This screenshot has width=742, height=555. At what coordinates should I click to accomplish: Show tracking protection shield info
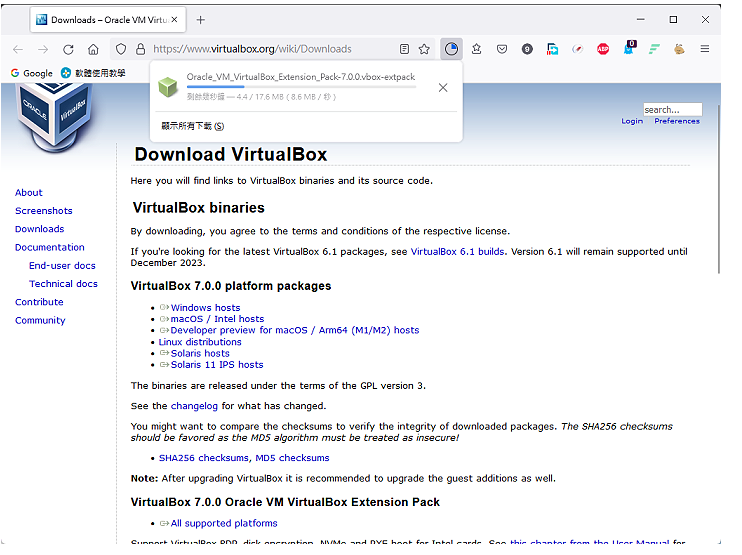coord(121,49)
